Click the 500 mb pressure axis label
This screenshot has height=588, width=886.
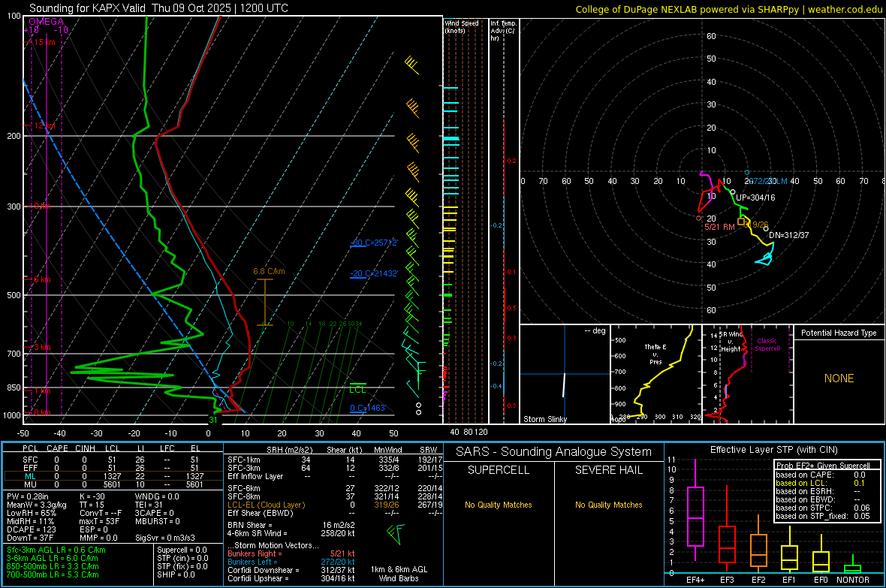tap(14, 295)
